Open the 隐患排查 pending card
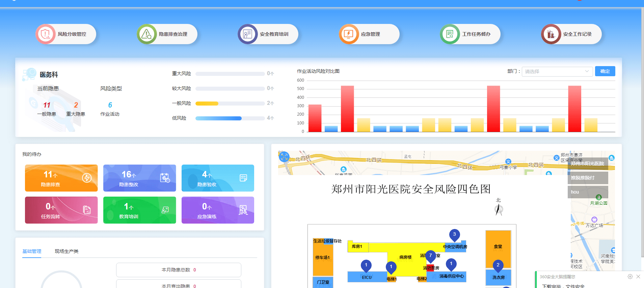The image size is (644, 288). 61,178
